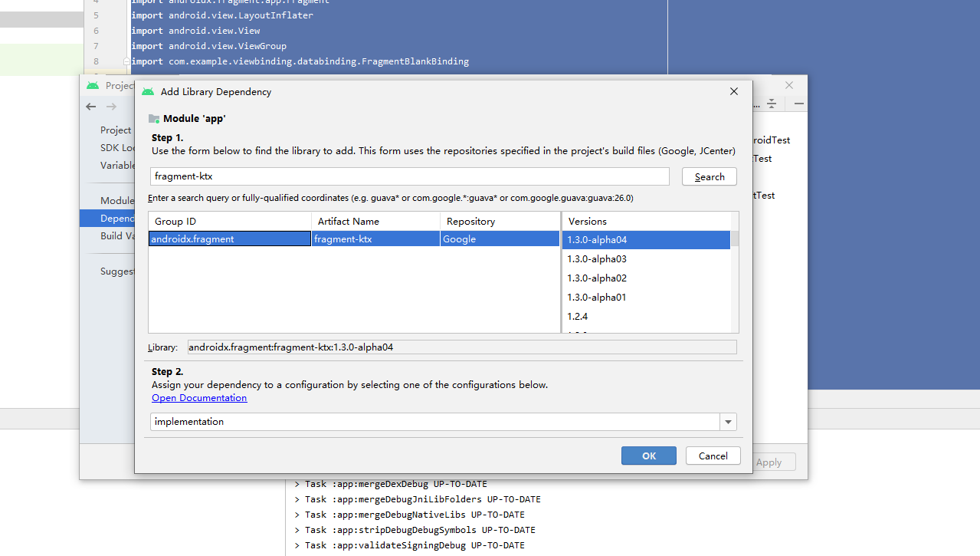Expand the stripDebugDebugSymbols task entry
The width and height of the screenshot is (980, 556).
[x=297, y=530]
